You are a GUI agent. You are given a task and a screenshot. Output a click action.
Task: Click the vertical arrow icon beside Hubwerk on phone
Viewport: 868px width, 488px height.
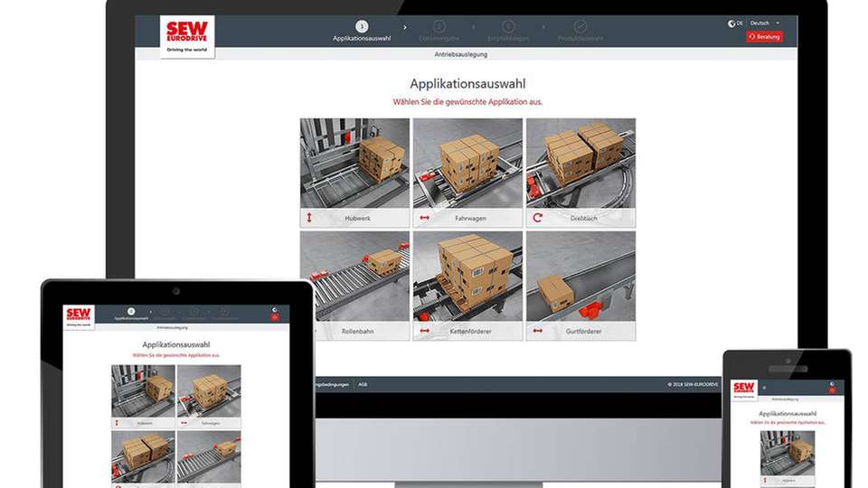[x=765, y=480]
